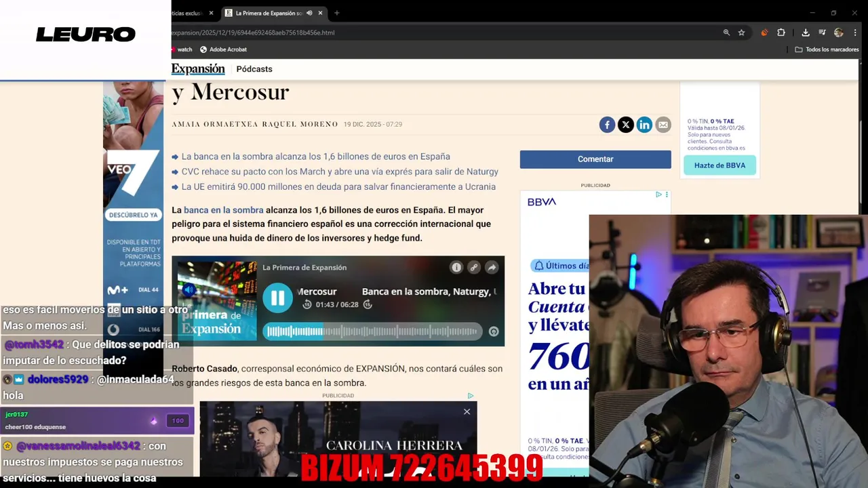The width and height of the screenshot is (868, 488).
Task: Open zoom control in address bar
Action: pos(726,33)
